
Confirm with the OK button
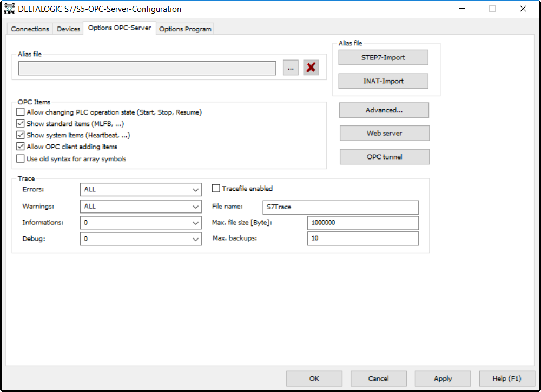[x=314, y=378]
